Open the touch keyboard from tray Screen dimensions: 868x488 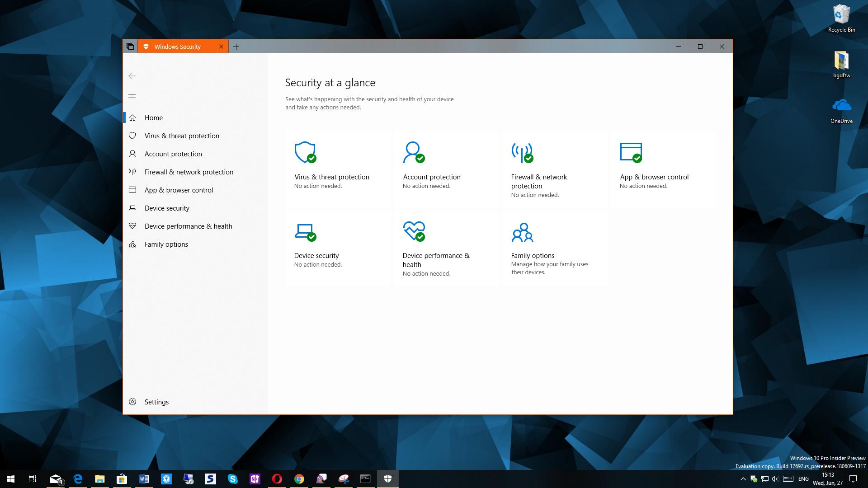point(788,479)
